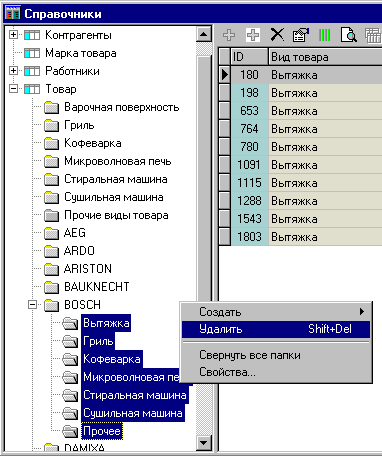Image resolution: width=382 pixels, height=456 pixels.
Task: Click the ID cell 1115
Action: point(249,183)
